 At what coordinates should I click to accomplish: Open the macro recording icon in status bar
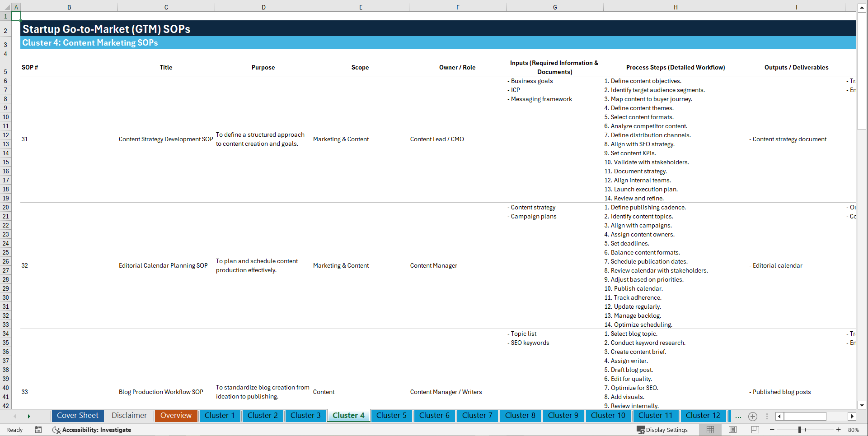[x=38, y=430]
